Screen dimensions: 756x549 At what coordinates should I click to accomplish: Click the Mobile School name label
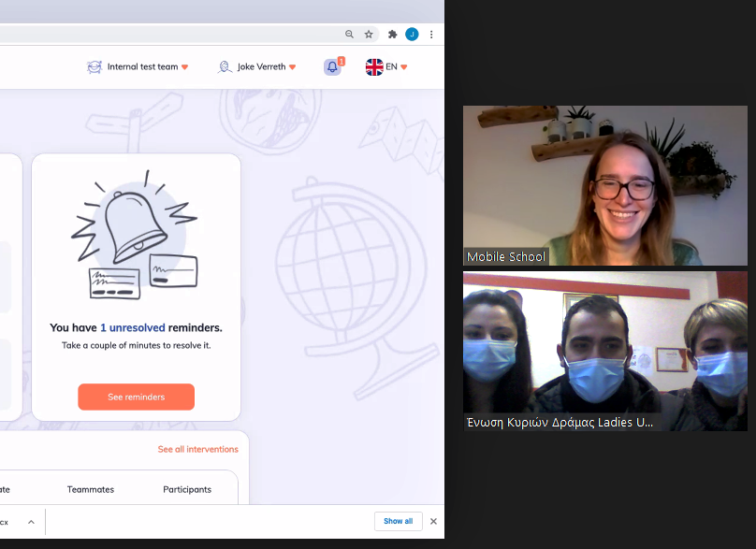click(506, 257)
